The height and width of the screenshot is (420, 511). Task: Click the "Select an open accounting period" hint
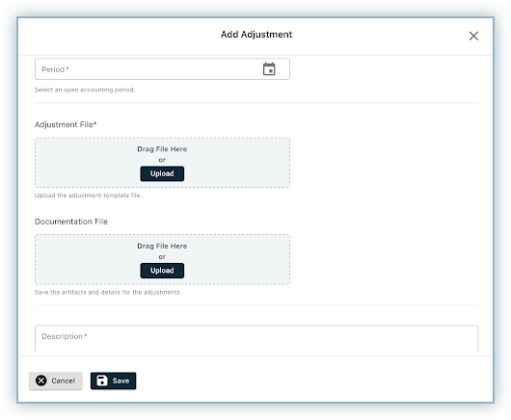click(85, 90)
